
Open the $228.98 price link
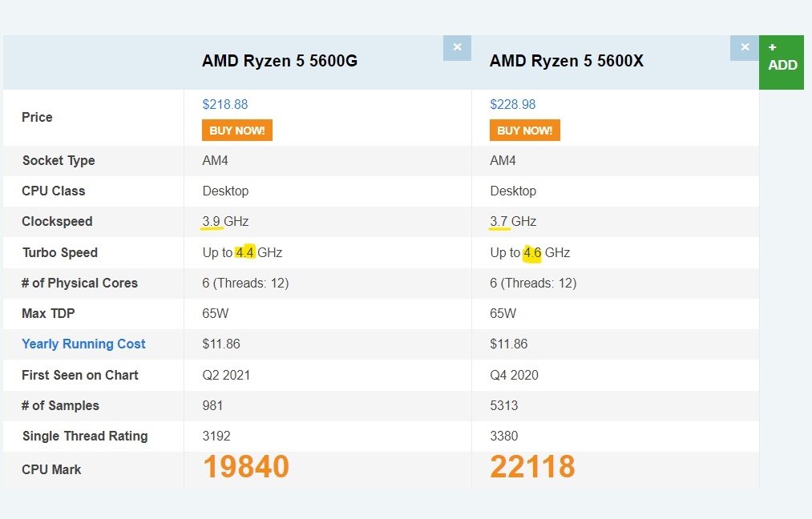point(513,105)
